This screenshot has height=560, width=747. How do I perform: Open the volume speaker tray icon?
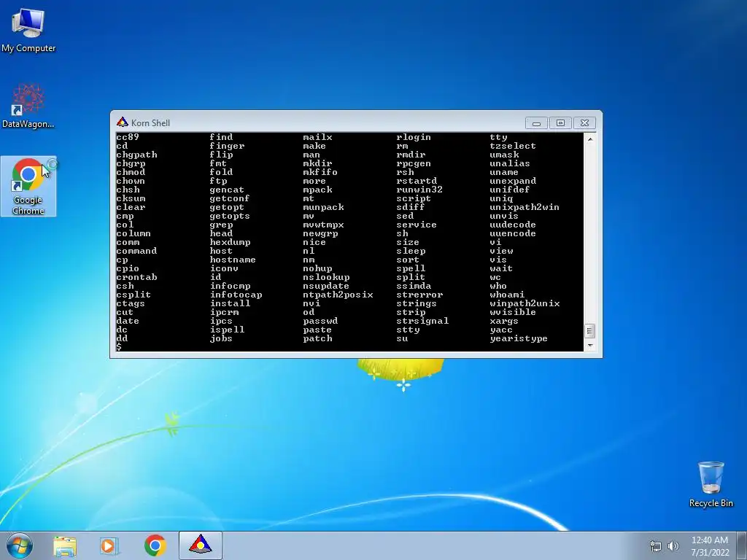pos(673,546)
